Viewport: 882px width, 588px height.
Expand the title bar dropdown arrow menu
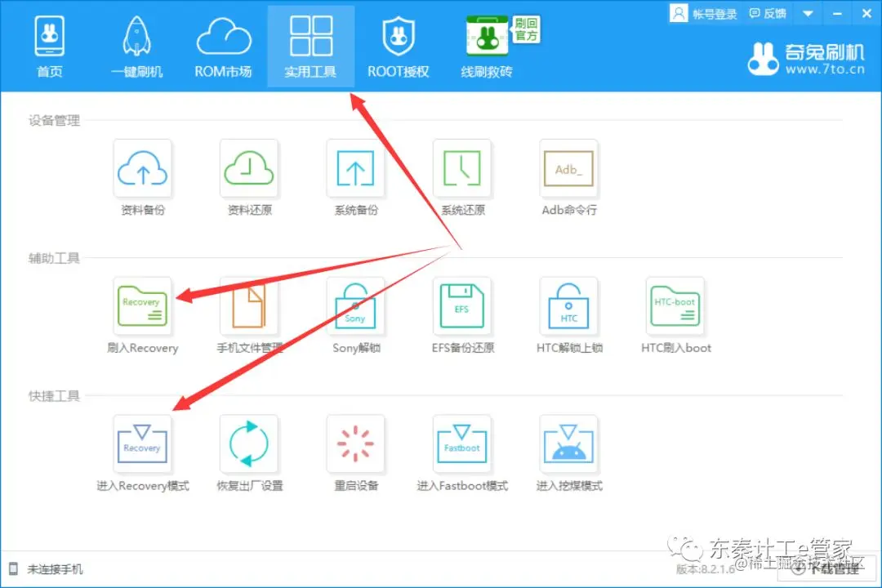(x=808, y=14)
